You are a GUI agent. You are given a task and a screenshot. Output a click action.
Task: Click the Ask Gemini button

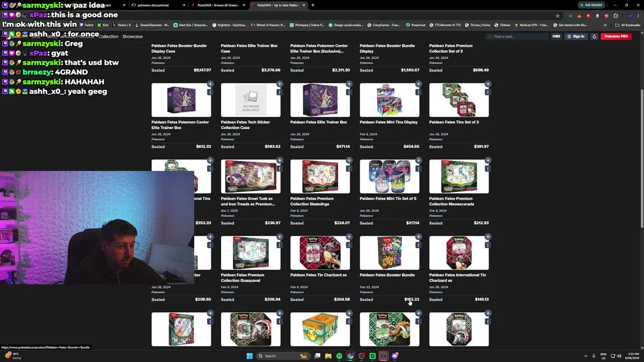[x=591, y=5]
